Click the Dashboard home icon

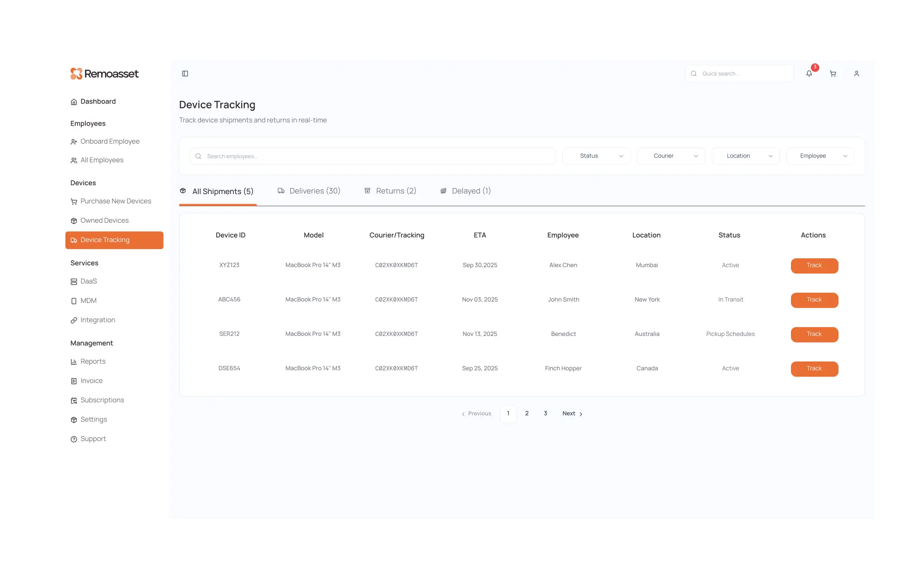(x=74, y=102)
